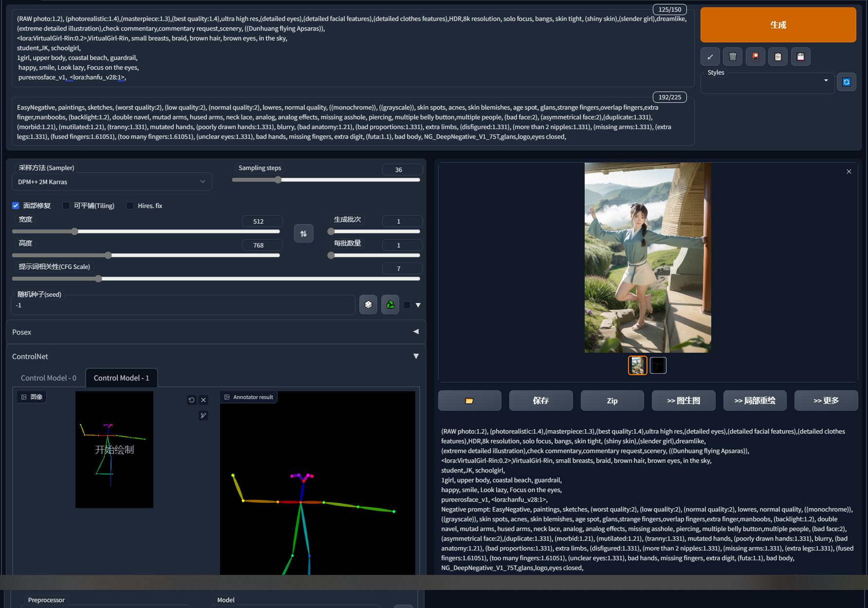The image size is (868, 608).
Task: Click the trash icon to clear prompt
Action: (x=733, y=57)
